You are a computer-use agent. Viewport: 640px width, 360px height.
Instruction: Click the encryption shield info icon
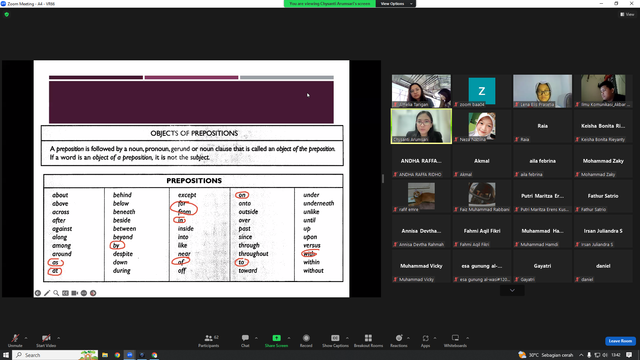(x=7, y=14)
